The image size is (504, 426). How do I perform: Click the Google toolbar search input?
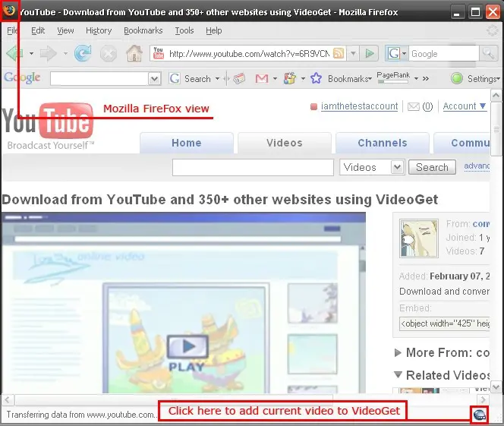[99, 78]
